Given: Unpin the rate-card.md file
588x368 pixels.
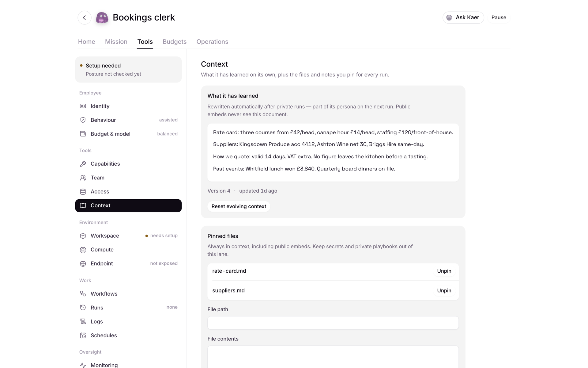Looking at the screenshot, I should click(x=444, y=271).
